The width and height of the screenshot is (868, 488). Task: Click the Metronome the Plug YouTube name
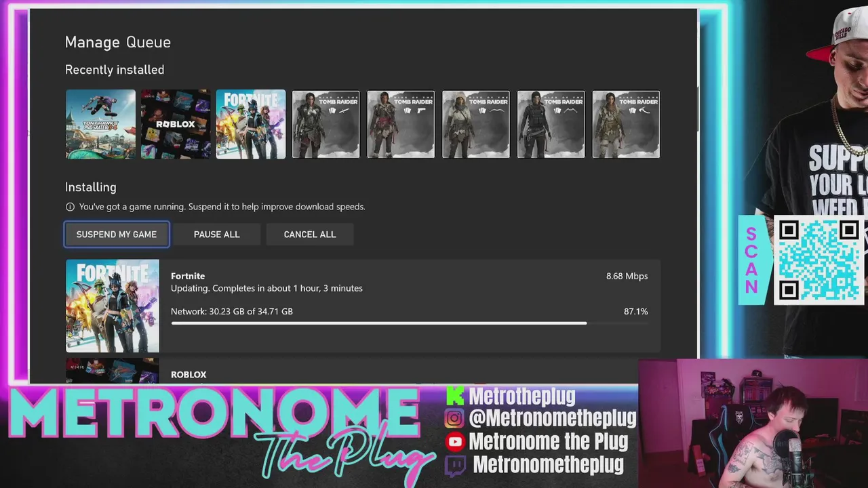point(549,442)
